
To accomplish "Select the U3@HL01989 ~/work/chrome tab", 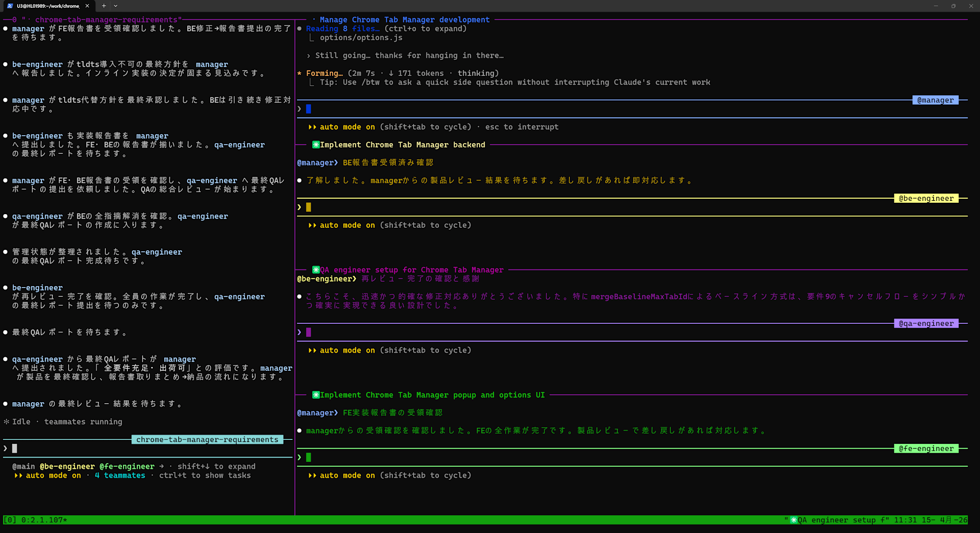I will tap(48, 6).
